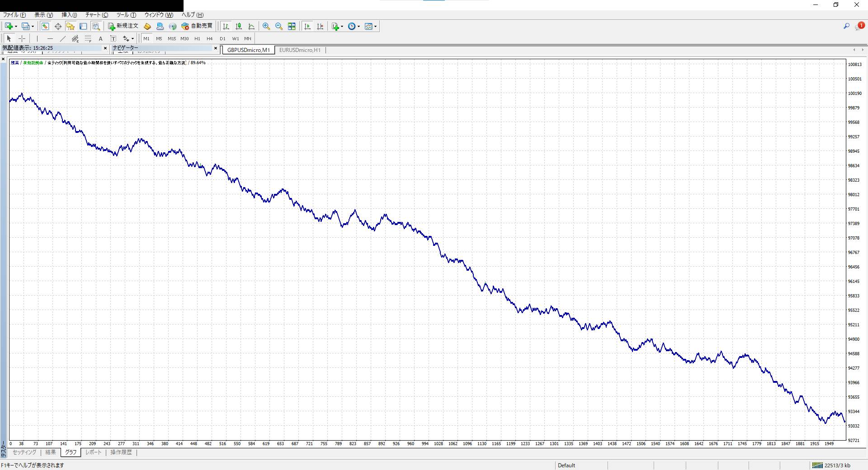
Task: Toggle 自動売買 auto trading
Action: pyautogui.click(x=197, y=26)
